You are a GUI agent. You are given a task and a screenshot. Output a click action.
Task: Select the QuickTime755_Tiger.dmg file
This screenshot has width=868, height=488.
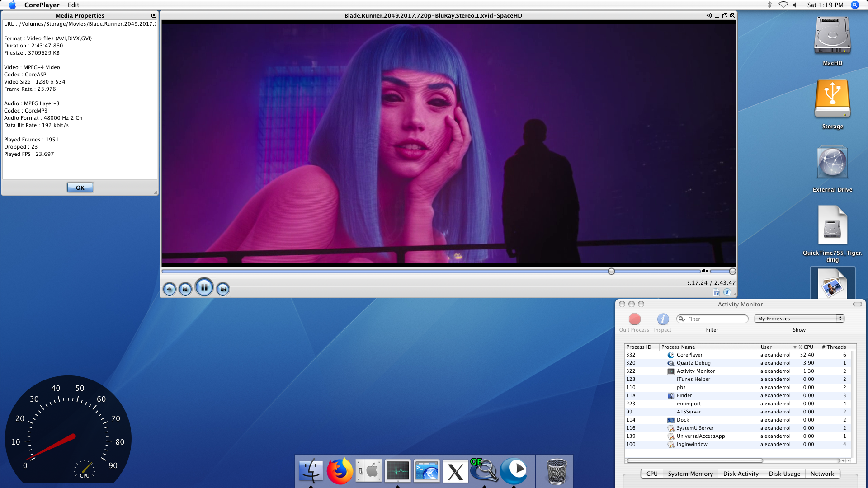pyautogui.click(x=832, y=225)
